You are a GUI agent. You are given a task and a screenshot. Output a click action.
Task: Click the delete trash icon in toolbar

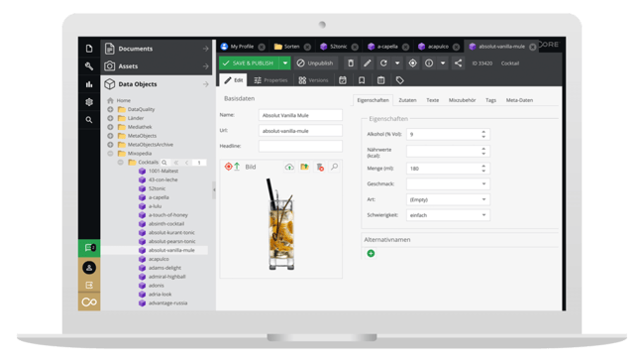coord(351,62)
